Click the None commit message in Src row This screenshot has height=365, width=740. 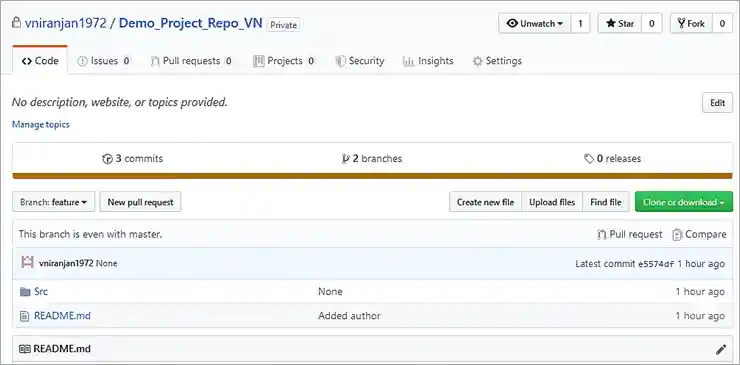(330, 292)
